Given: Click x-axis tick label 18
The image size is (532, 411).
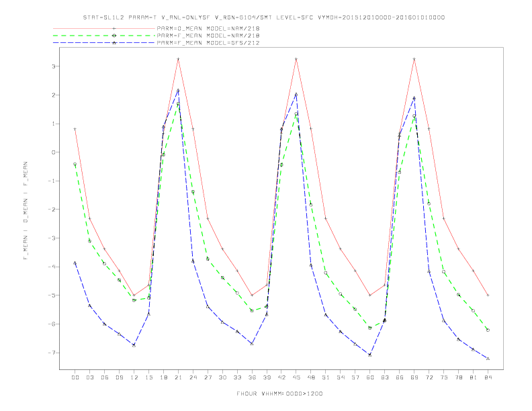Looking at the screenshot, I should pos(163,377).
